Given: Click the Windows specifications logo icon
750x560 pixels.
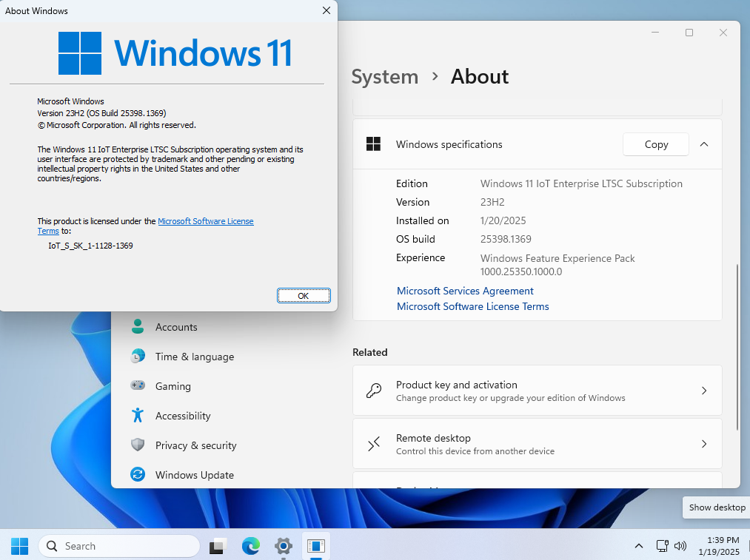Looking at the screenshot, I should tap(373, 144).
